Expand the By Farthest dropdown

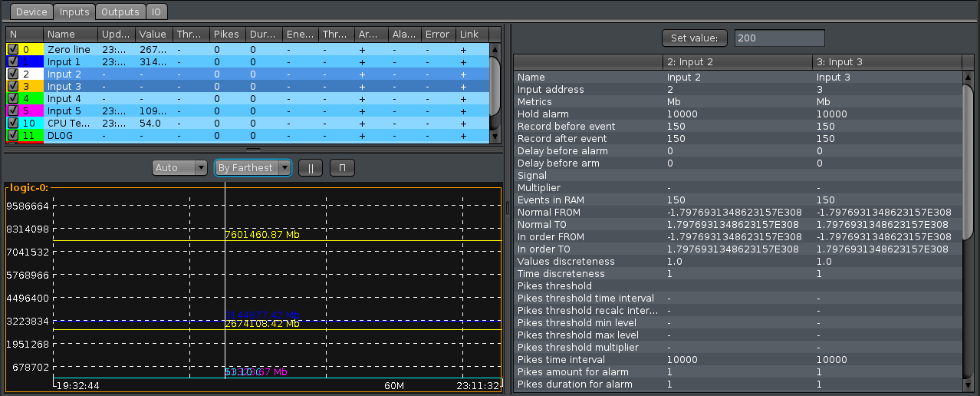click(253, 168)
